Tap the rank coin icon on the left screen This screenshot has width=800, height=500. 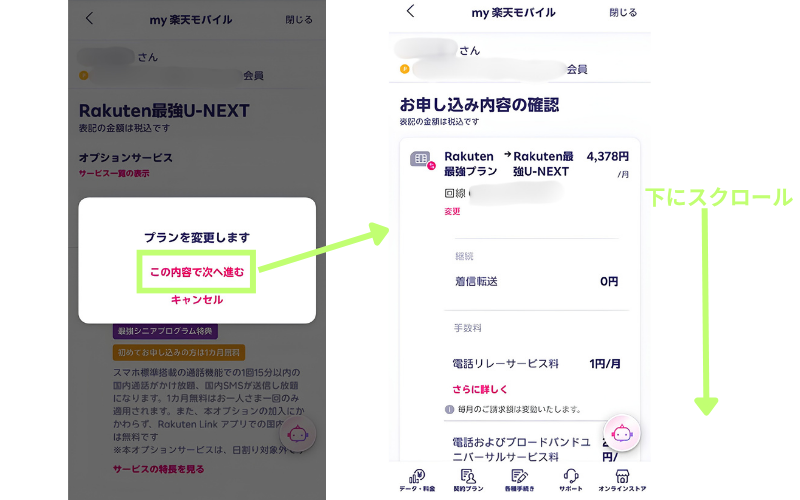point(84,76)
